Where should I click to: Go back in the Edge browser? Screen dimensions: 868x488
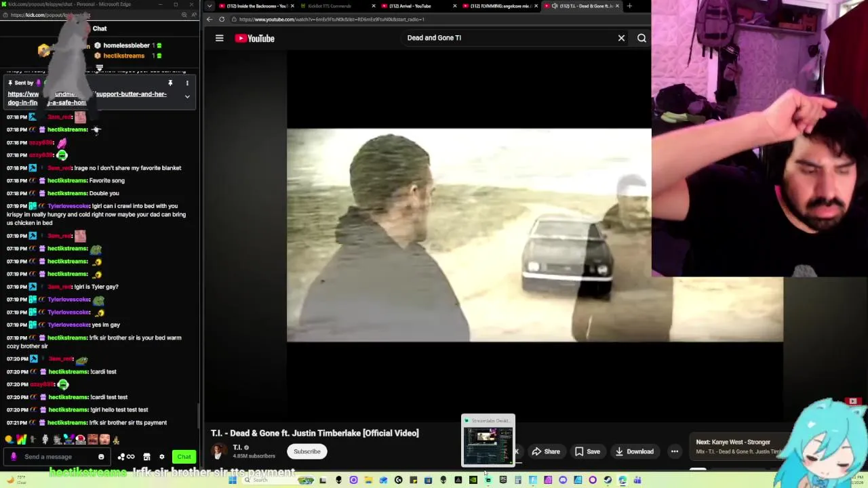[210, 19]
